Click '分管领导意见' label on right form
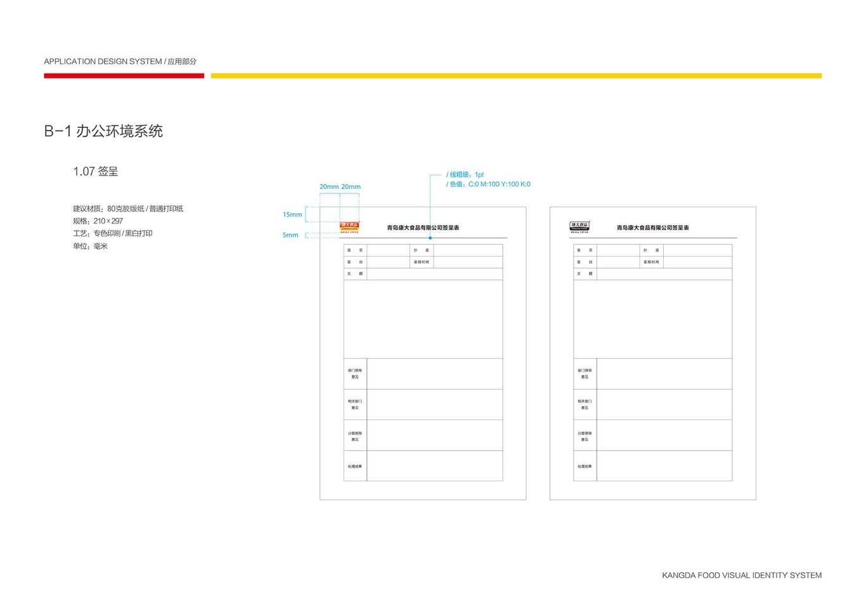This screenshot has height=616, width=866. pos(585,436)
